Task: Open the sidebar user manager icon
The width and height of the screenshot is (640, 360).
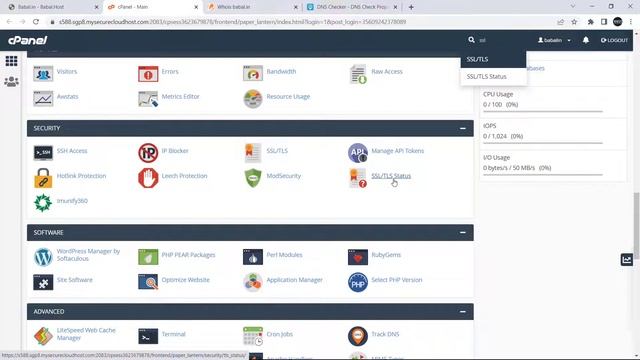Action: click(x=11, y=81)
